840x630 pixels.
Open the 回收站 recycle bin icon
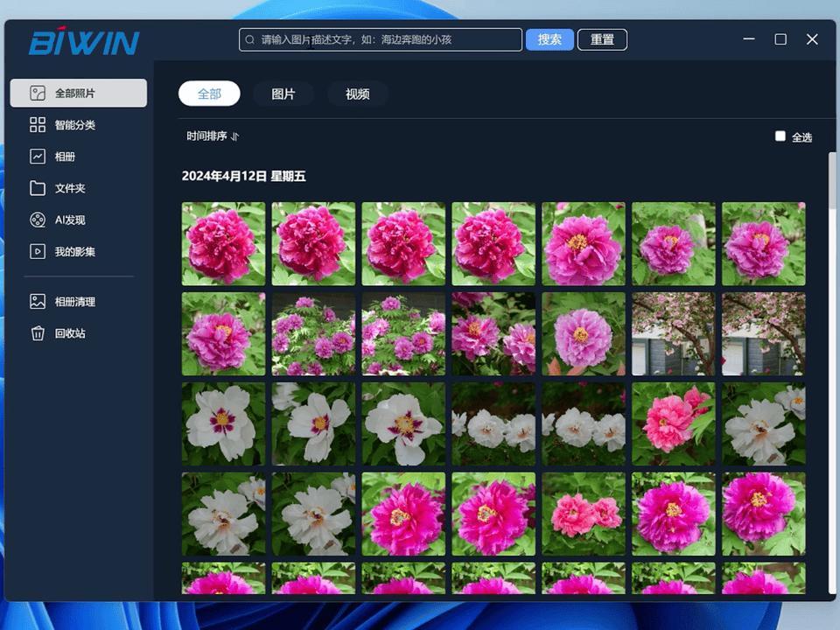37,332
